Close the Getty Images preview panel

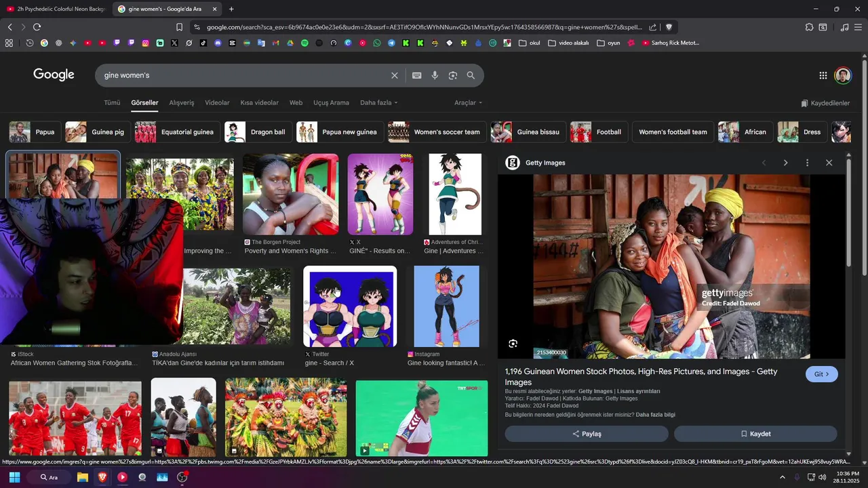(x=829, y=163)
